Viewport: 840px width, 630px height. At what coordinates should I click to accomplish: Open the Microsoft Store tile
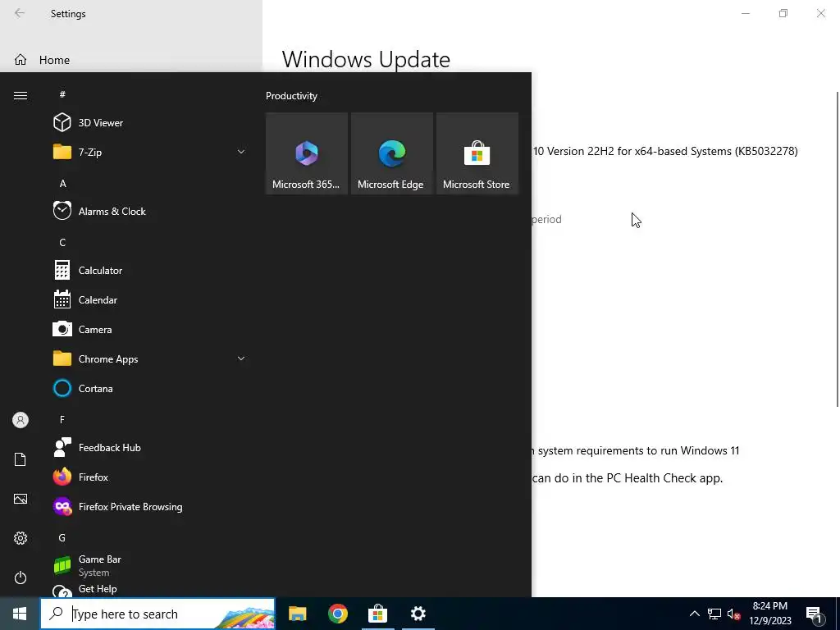coord(477,153)
